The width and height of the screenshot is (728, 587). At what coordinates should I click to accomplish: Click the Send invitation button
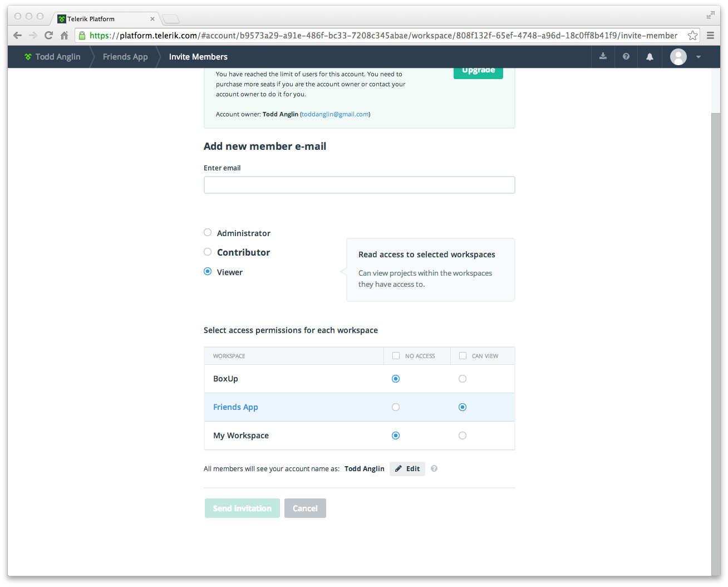[x=242, y=508]
